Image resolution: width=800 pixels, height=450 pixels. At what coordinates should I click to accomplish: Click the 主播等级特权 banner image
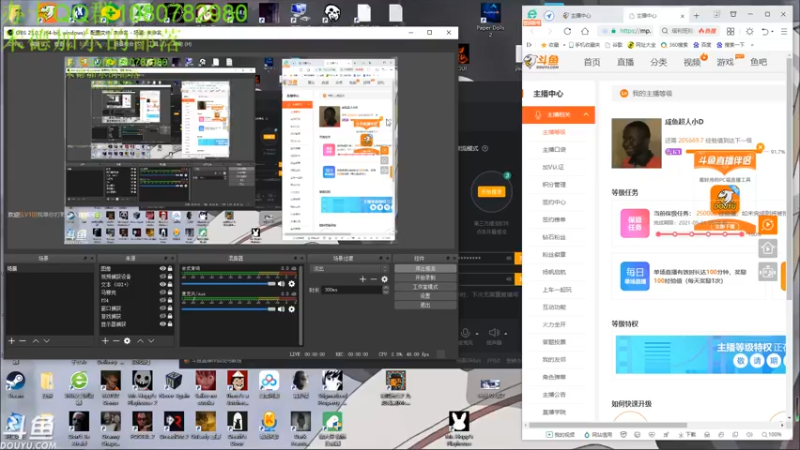point(701,355)
